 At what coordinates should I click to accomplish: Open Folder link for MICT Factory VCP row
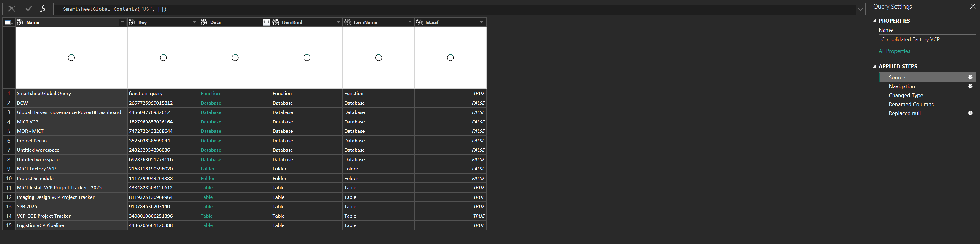click(207, 169)
